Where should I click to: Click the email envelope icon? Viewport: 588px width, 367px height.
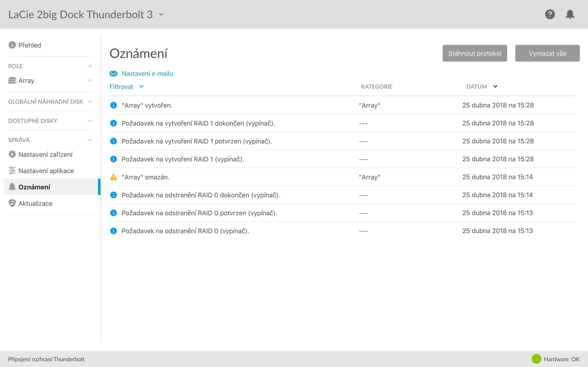coord(114,74)
